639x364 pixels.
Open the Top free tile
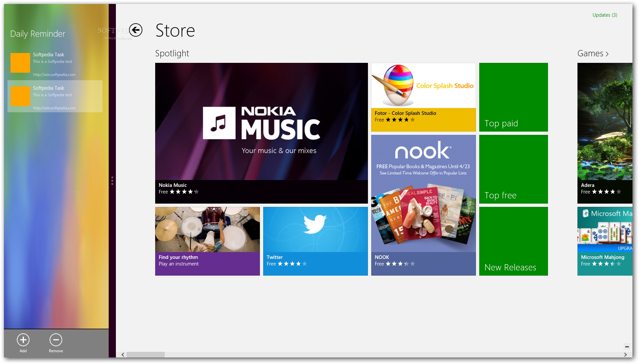point(513,169)
